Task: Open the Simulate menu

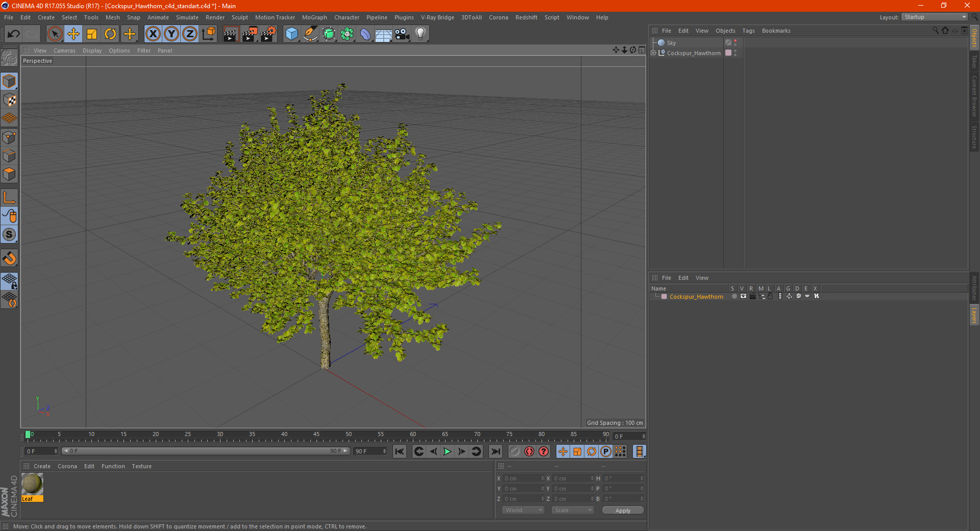Action: (x=187, y=17)
